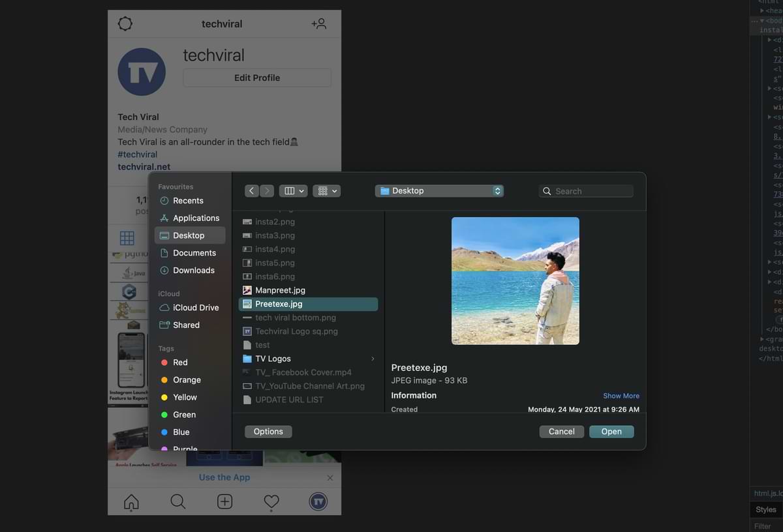Screen dimensions: 783x532
Task: Open iCloud Drive in the sidebar
Action: click(190, 308)
